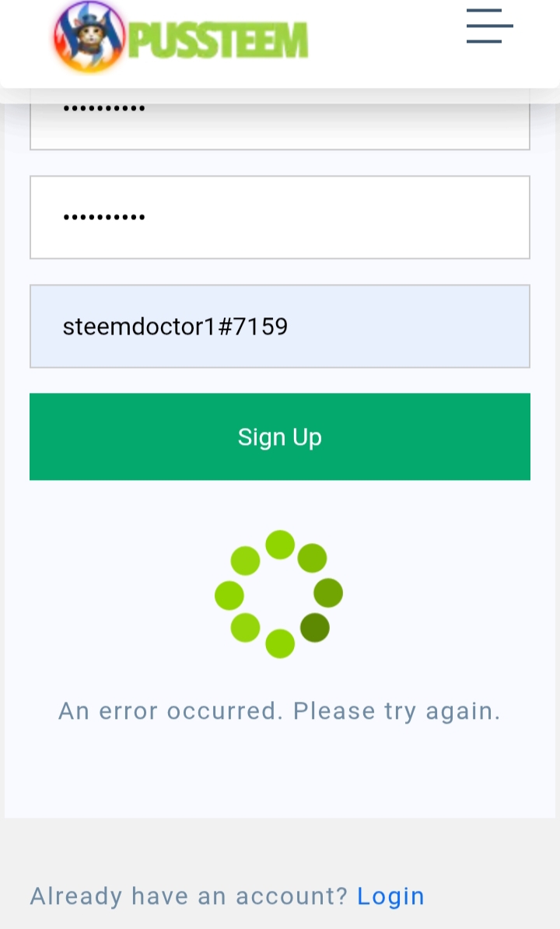Click the 'Already have an account?' text
The width and height of the screenshot is (560, 929).
pyautogui.click(x=189, y=896)
